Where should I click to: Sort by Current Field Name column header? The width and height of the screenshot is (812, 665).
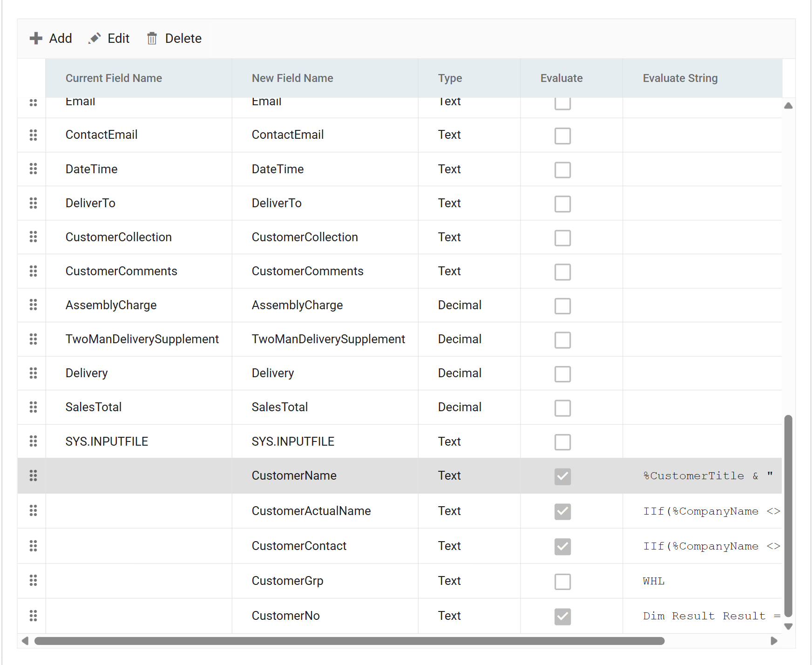coord(139,78)
